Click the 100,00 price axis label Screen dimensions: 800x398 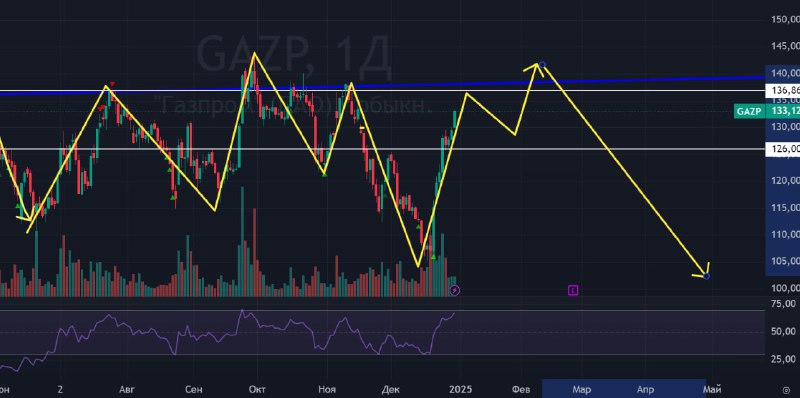pyautogui.click(x=786, y=288)
